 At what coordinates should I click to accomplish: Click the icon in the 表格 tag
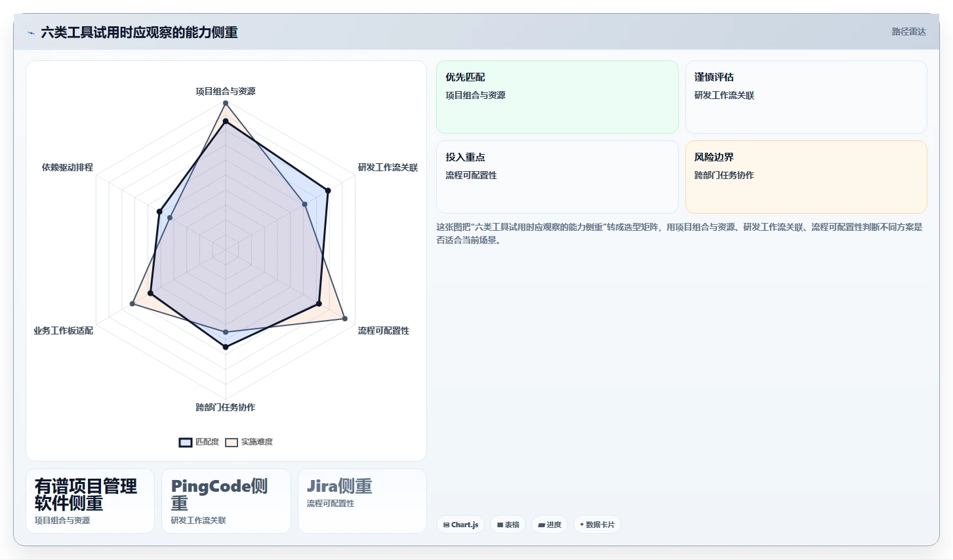coord(500,525)
